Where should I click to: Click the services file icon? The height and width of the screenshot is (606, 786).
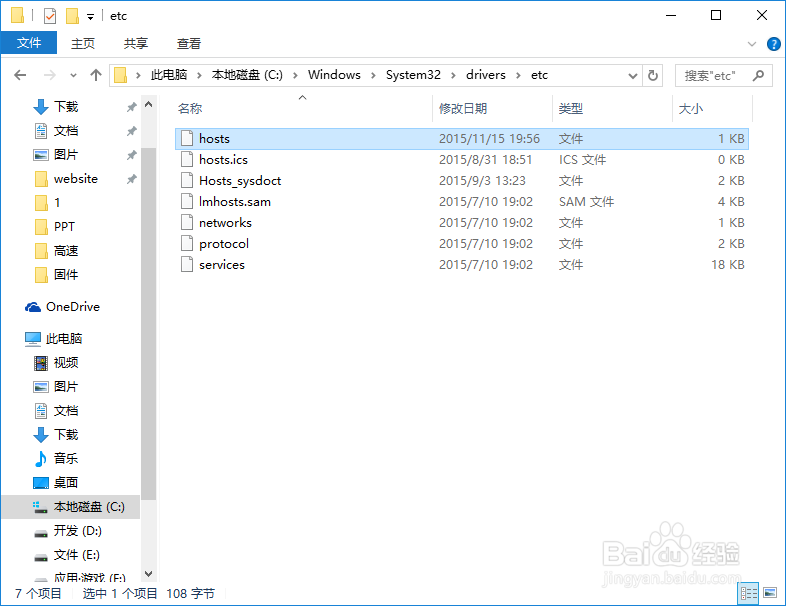coord(187,264)
